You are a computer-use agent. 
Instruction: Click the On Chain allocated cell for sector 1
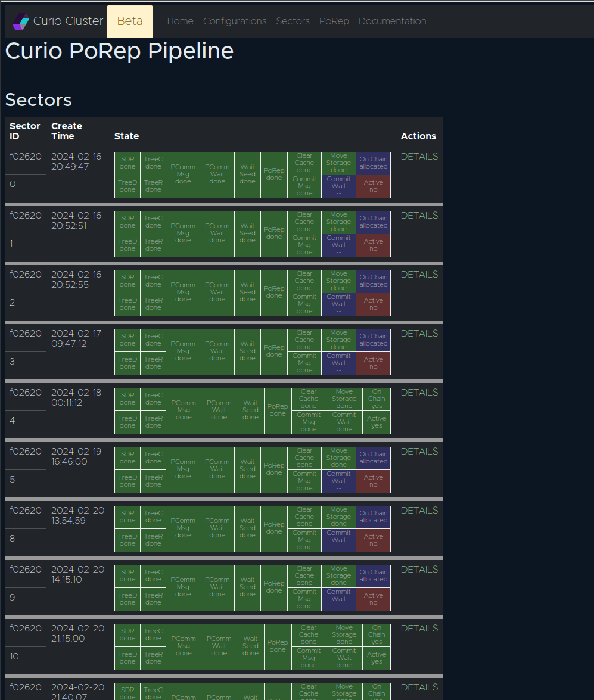[374, 222]
